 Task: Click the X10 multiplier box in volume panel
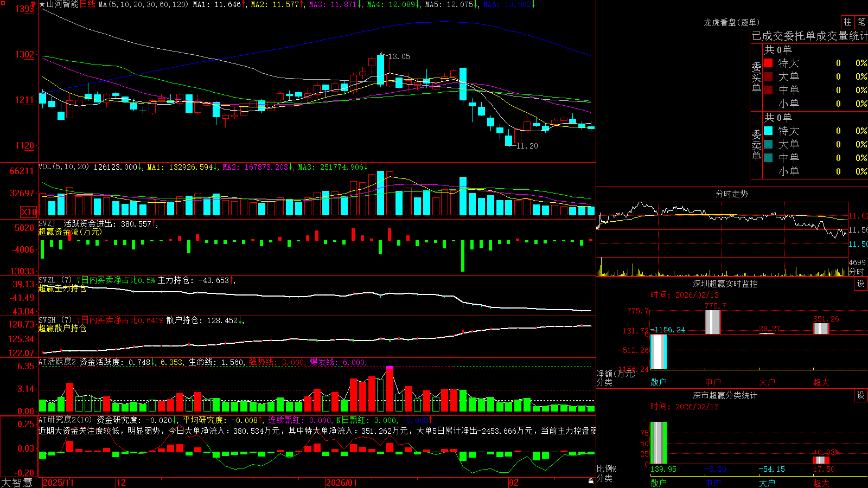[x=29, y=211]
